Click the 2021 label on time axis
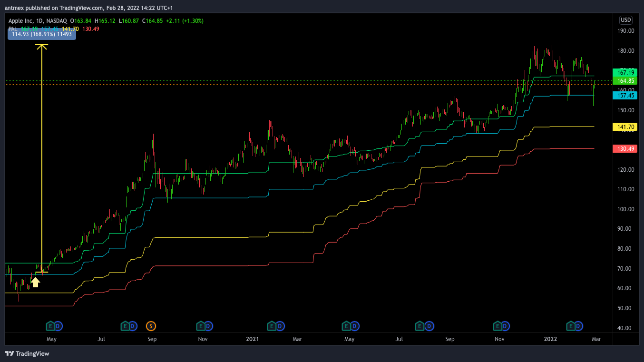The height and width of the screenshot is (362, 644). coord(252,339)
